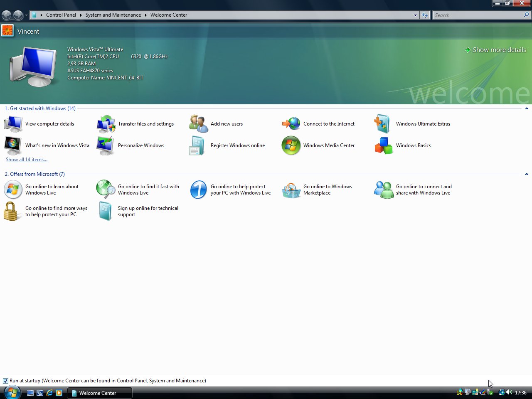Click the 'Computer Name: VINCENT_64-BIT' text
This screenshot has width=532, height=399.
[105, 78]
